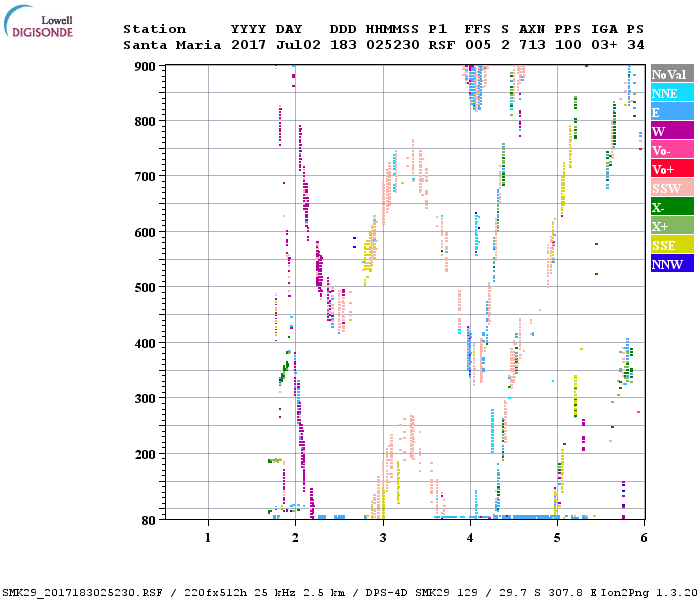Click the Ion2Png 1.3.20 footer text
The height and width of the screenshot is (600, 700).
click(649, 593)
